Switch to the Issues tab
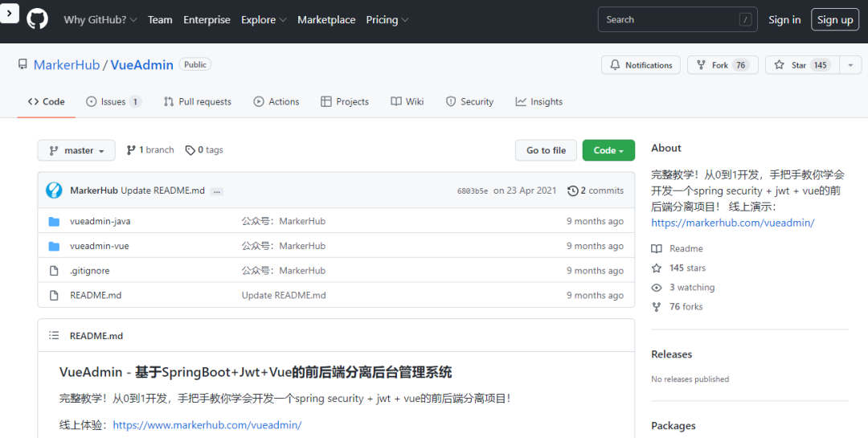 tap(113, 102)
